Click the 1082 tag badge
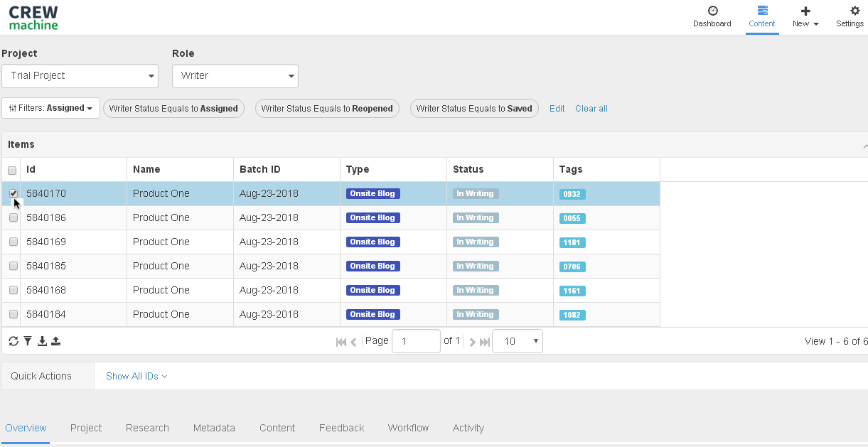This screenshot has height=447, width=868. [572, 315]
